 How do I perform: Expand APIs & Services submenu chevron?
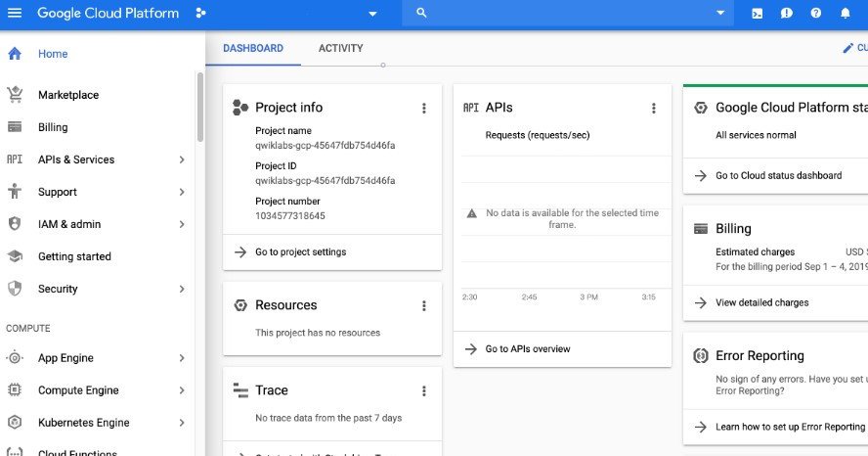pos(182,160)
